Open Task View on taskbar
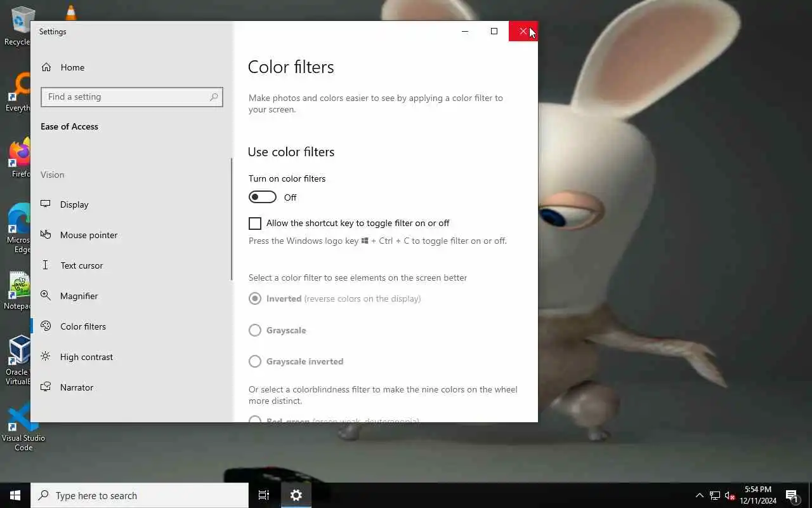 [264, 495]
